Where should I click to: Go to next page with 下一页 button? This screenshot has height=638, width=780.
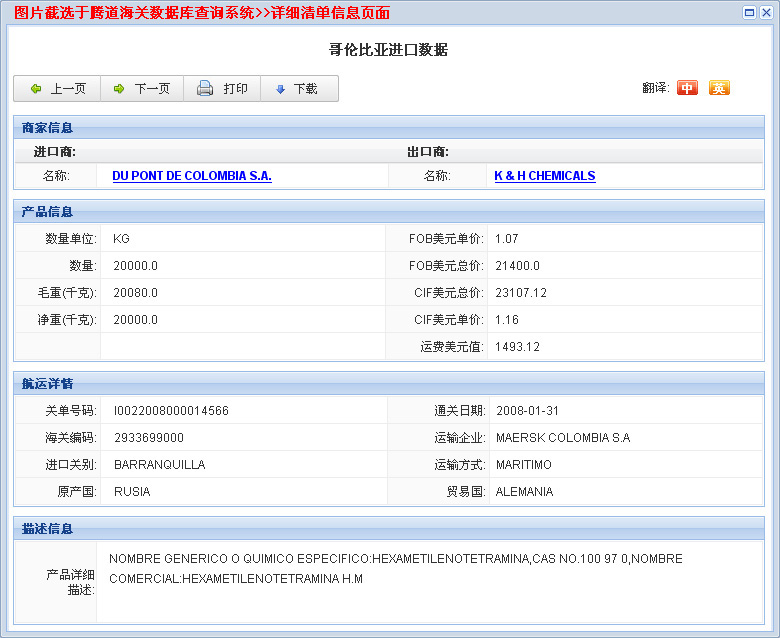pyautogui.click(x=141, y=89)
